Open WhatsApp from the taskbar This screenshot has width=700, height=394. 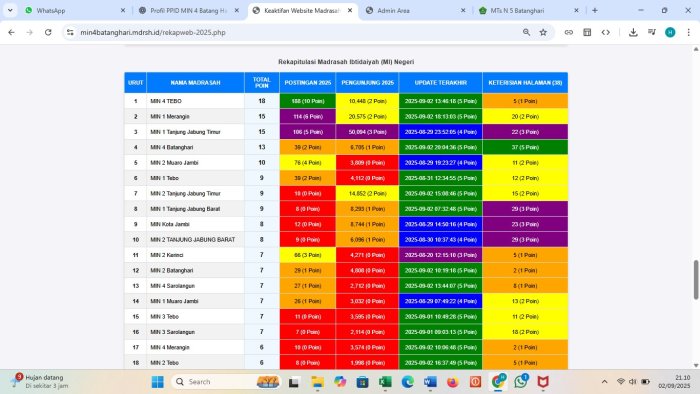click(521, 382)
